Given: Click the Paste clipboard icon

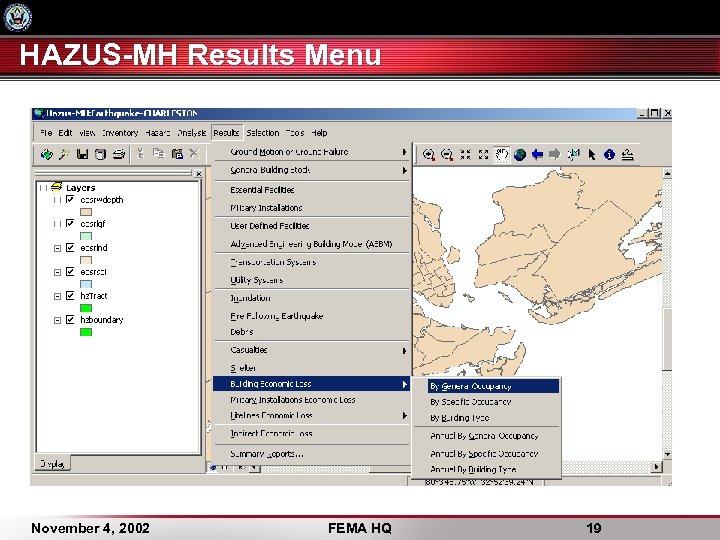Looking at the screenshot, I should click(177, 153).
